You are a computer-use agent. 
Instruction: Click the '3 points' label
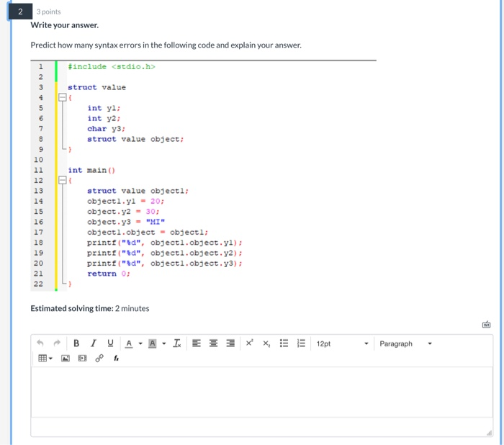click(x=48, y=12)
